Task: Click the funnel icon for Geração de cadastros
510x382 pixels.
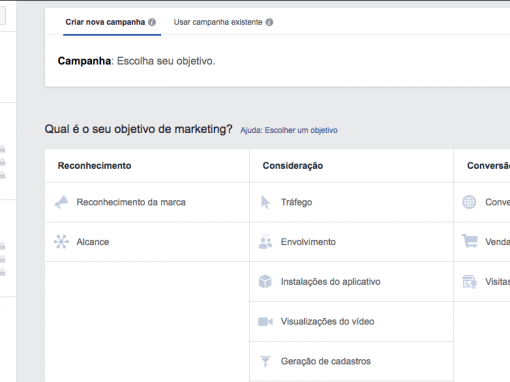Action: (x=265, y=361)
